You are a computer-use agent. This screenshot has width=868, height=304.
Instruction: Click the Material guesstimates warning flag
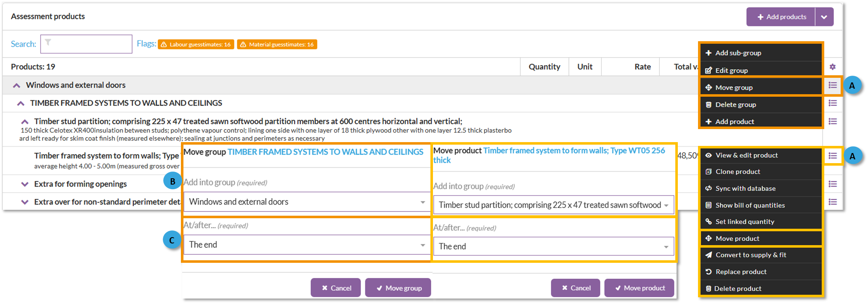277,45
